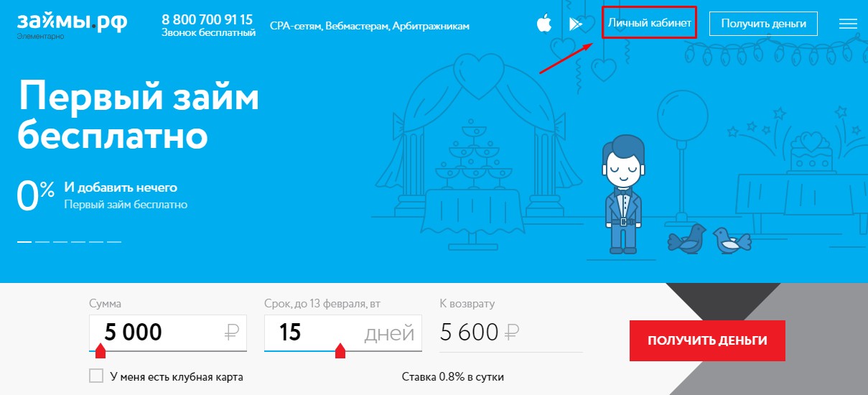
Task: Click into the 15 дней term input field
Action: 343,333
